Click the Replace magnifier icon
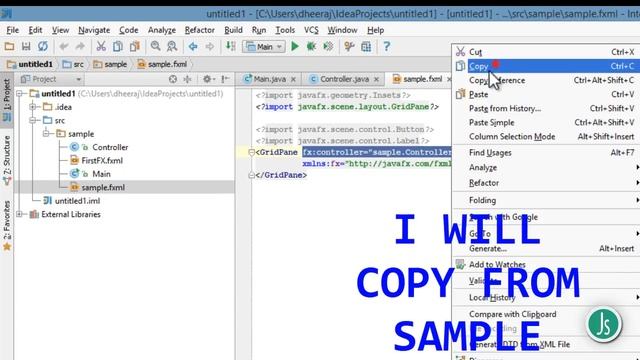 pyautogui.click(x=172, y=47)
